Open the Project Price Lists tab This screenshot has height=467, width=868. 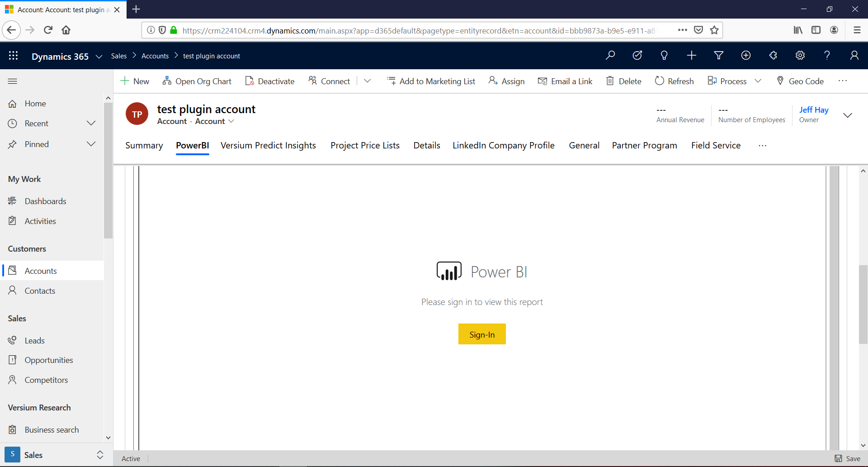[x=365, y=145]
